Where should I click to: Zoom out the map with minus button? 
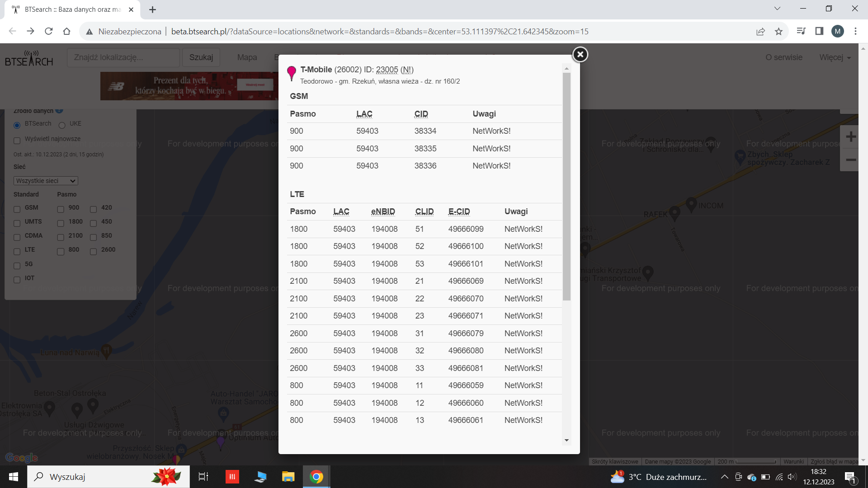pos(850,160)
